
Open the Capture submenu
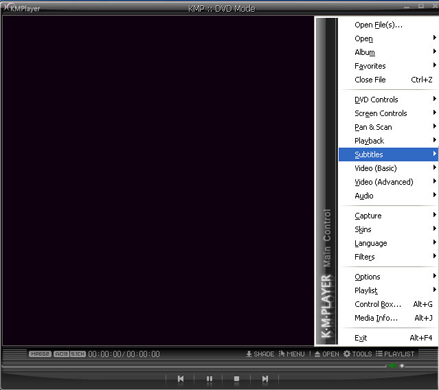tap(388, 216)
